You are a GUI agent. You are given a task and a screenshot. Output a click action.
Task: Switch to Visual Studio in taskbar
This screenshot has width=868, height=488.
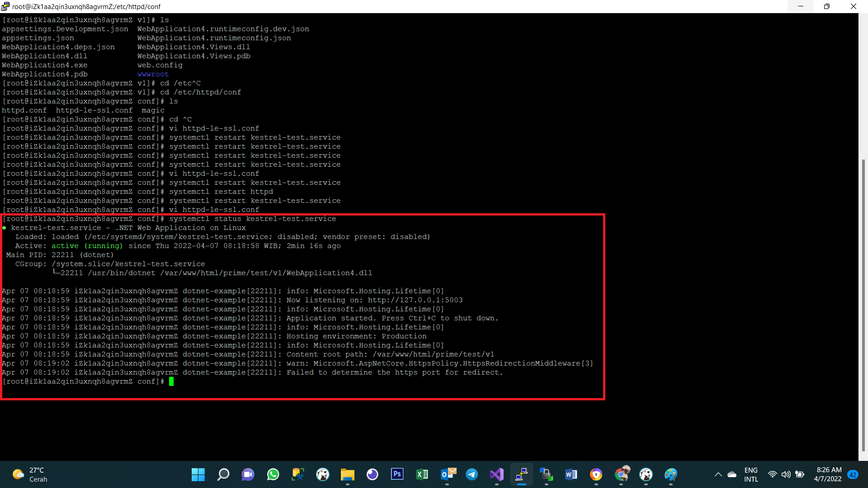pyautogui.click(x=496, y=474)
